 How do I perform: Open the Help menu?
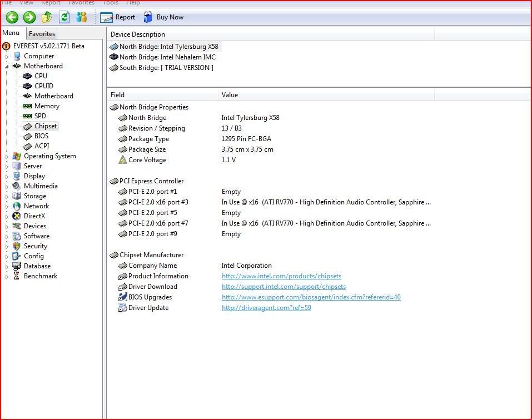pos(133,3)
